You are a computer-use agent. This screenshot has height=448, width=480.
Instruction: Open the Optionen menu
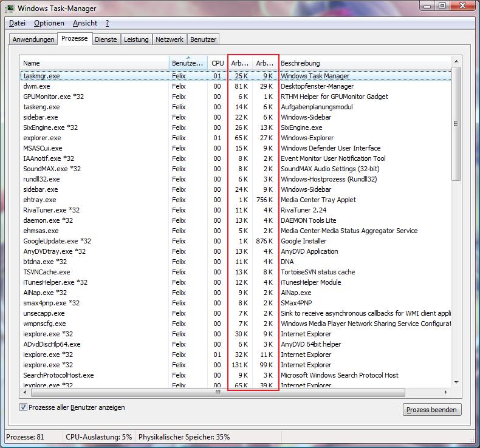(x=49, y=23)
